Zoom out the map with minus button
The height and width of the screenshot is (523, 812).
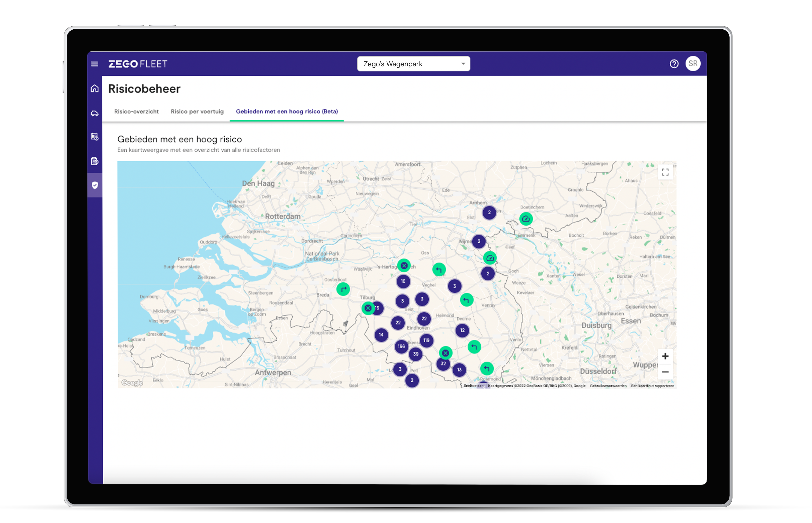pyautogui.click(x=665, y=372)
